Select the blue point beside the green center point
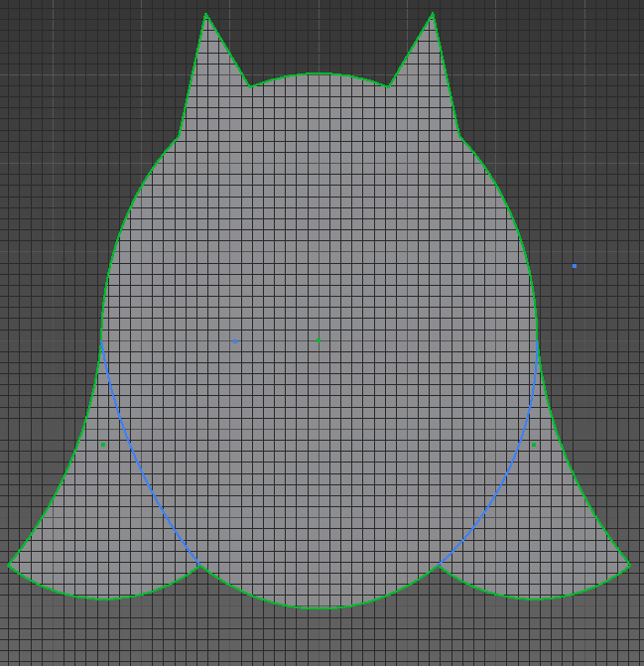644x666 pixels. pyautogui.click(x=235, y=341)
